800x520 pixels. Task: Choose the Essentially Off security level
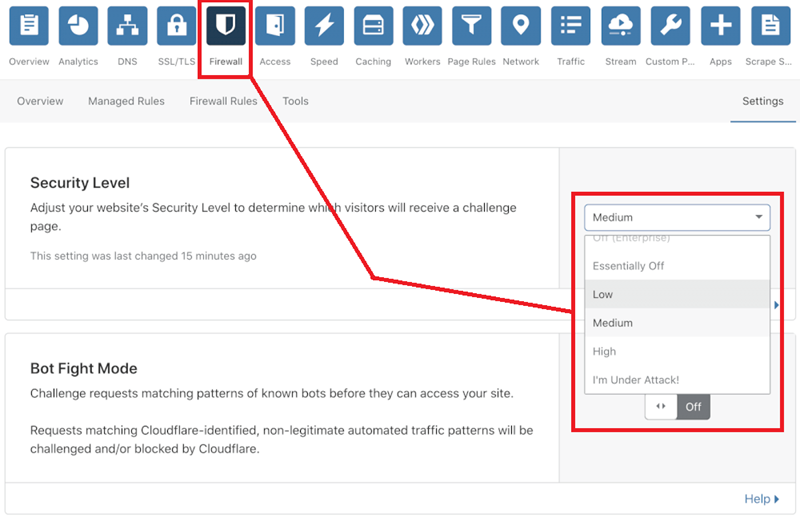pyautogui.click(x=677, y=266)
